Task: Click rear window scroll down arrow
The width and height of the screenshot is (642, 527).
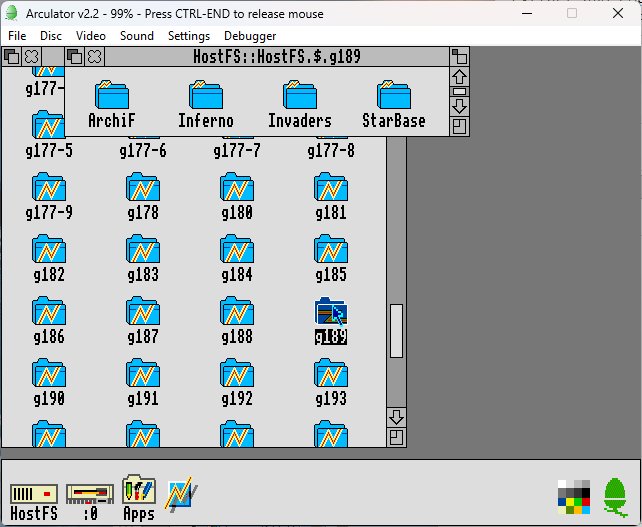Action: pos(396,417)
